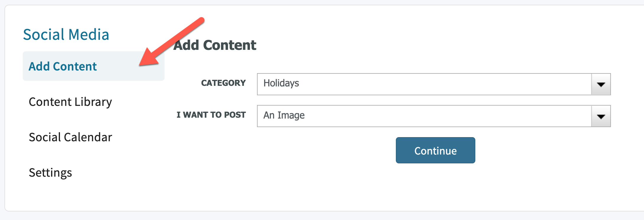Image resolution: width=644 pixels, height=220 pixels.
Task: Click the I WANT TO POST label
Action: tap(211, 115)
